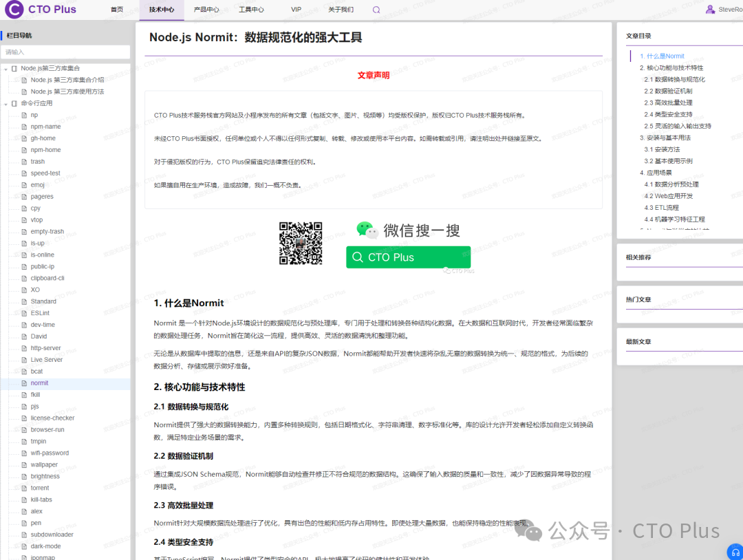The width and height of the screenshot is (743, 560).
Task: Click the document icon beside np
Action: click(x=24, y=115)
